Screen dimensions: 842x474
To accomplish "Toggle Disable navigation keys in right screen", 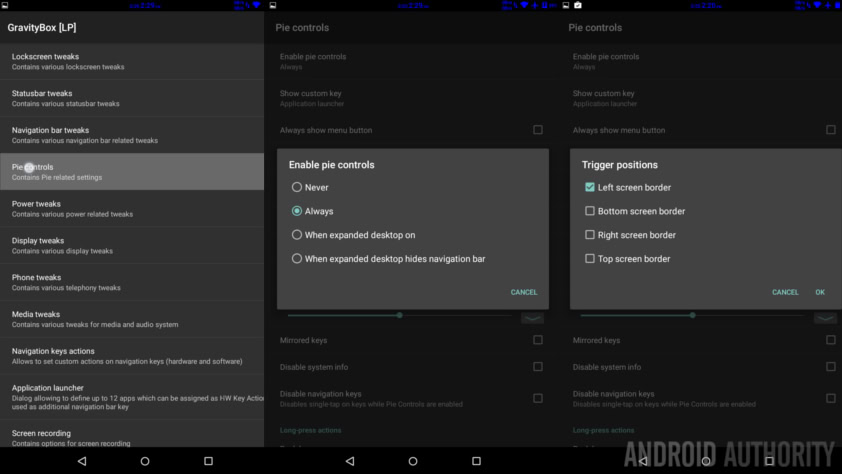I will coord(831,398).
